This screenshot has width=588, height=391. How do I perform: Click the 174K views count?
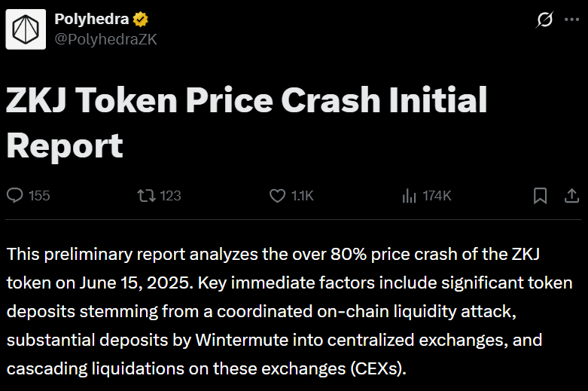click(437, 196)
